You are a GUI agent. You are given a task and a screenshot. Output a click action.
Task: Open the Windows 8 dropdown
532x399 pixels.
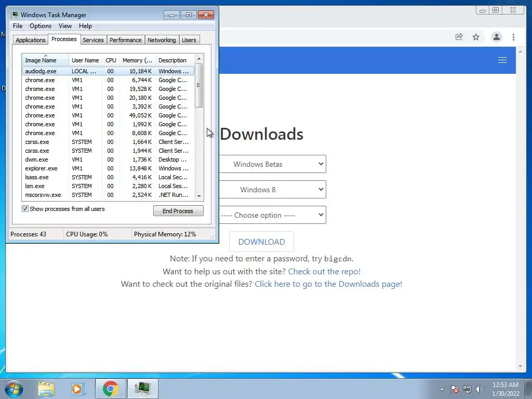tap(273, 190)
